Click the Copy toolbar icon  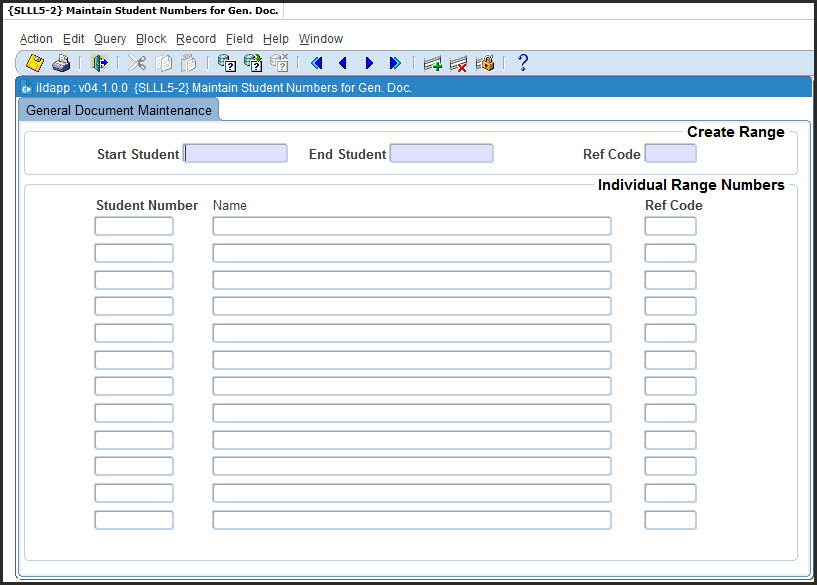click(x=163, y=63)
